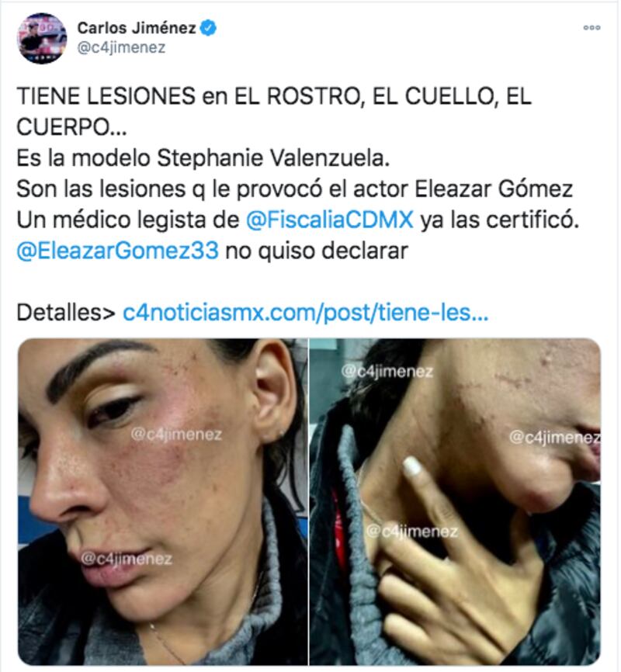Open Carlos Jiménez's profile avatar
The image size is (621, 672).
click(x=42, y=39)
